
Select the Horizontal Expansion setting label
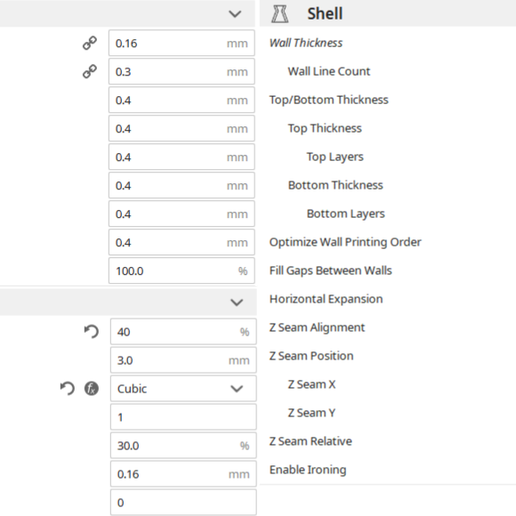click(326, 299)
